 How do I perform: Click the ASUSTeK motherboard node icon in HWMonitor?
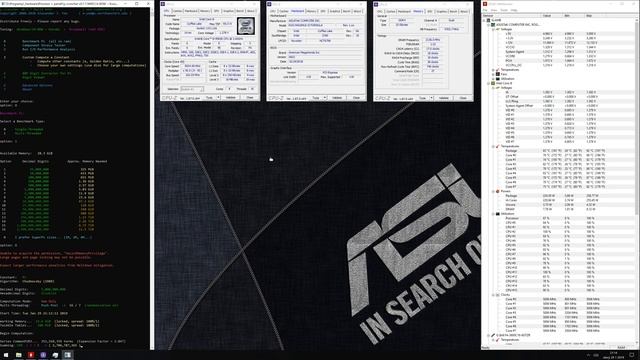pyautogui.click(x=493, y=25)
